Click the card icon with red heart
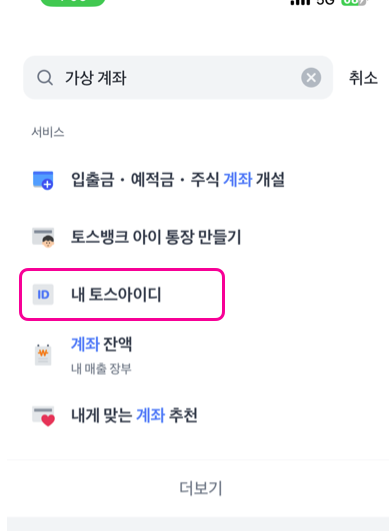Viewport: 389px width, 531px height. [43, 416]
